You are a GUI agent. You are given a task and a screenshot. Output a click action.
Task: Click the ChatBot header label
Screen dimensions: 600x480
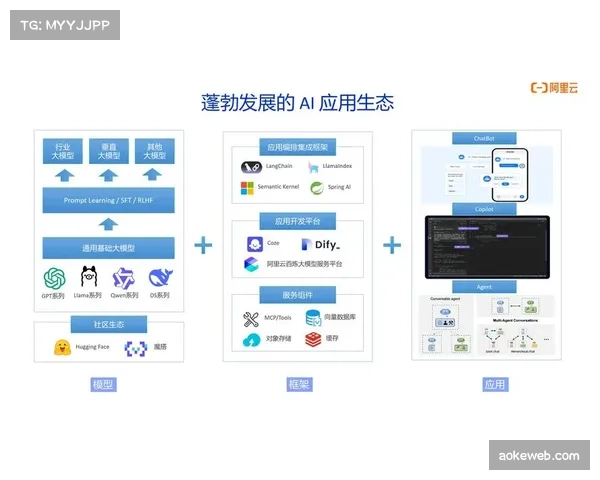click(484, 138)
